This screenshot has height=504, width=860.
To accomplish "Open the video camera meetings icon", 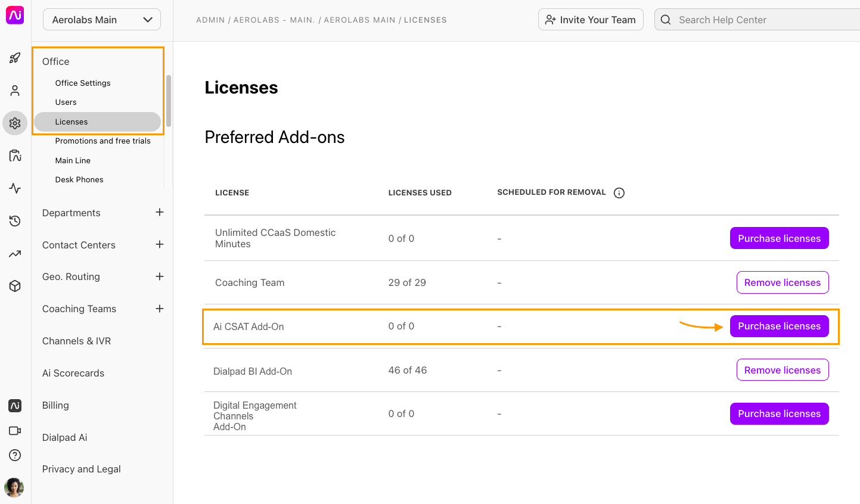I will click(x=15, y=431).
